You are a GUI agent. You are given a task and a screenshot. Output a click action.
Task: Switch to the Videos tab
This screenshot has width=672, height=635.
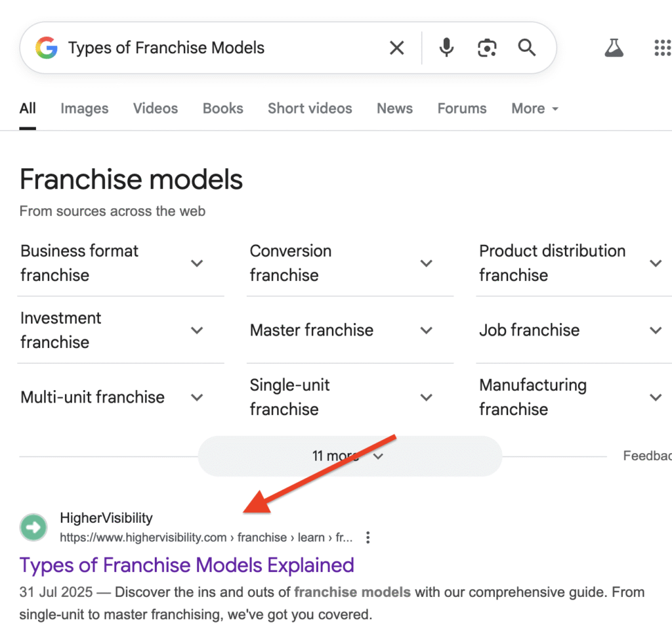(x=156, y=109)
